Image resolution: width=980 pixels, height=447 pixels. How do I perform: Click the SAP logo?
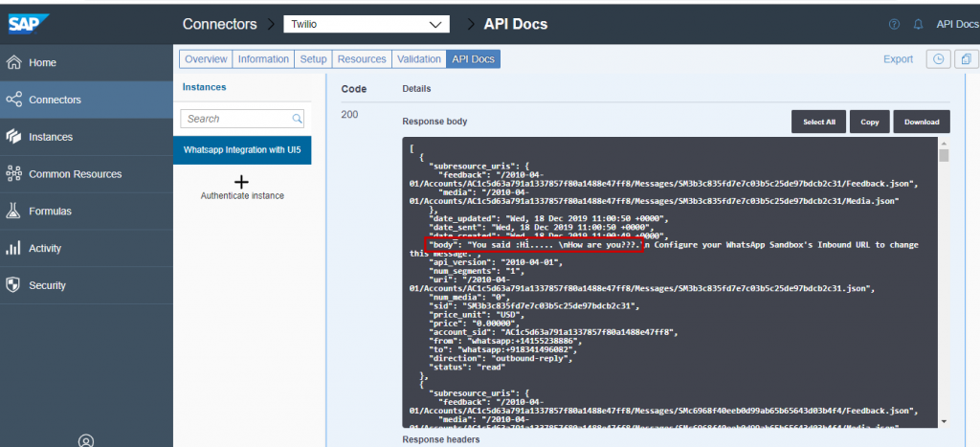point(28,24)
